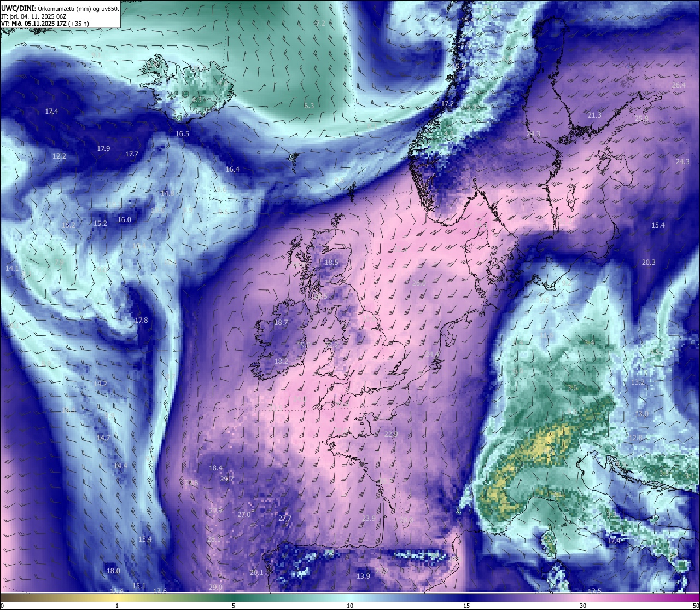
Task: Click the 12.5 value at the bottom right
Action: point(594,591)
